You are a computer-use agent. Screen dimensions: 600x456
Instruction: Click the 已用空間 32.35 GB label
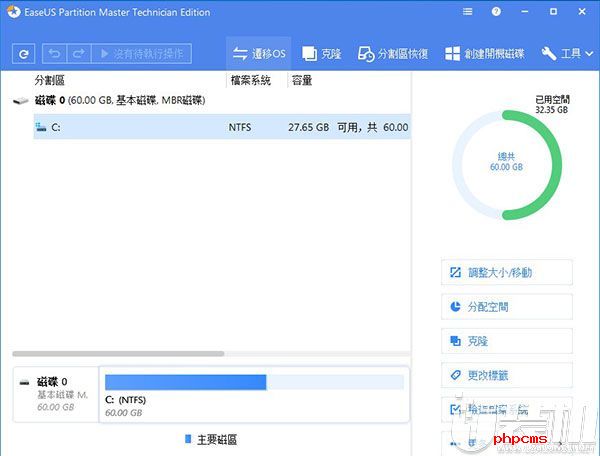coord(552,105)
